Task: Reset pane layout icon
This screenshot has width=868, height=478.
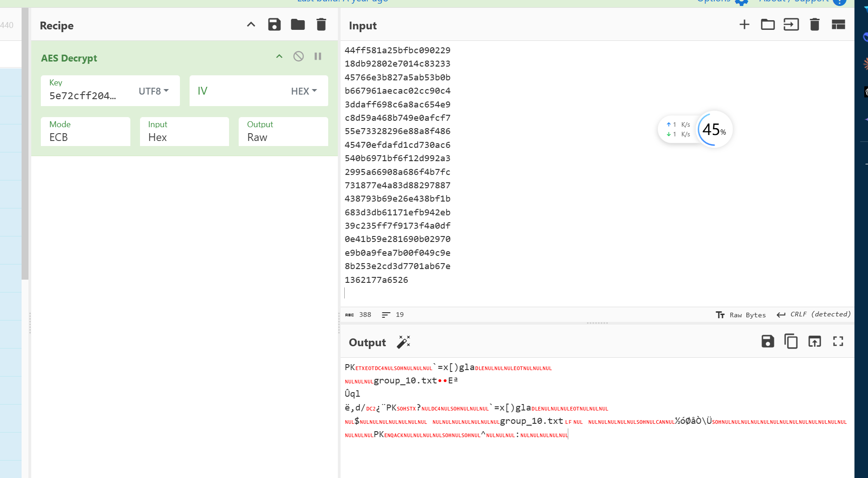Action: click(838, 25)
